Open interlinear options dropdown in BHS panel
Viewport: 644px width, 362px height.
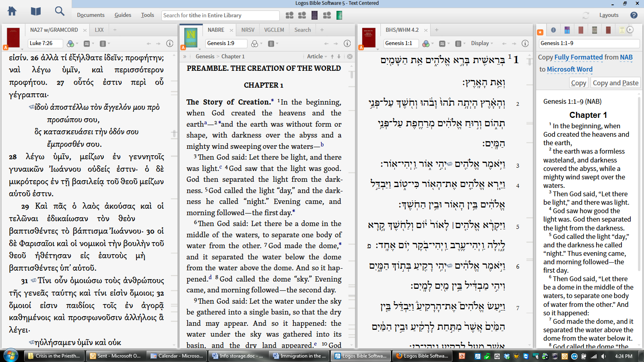(444, 43)
